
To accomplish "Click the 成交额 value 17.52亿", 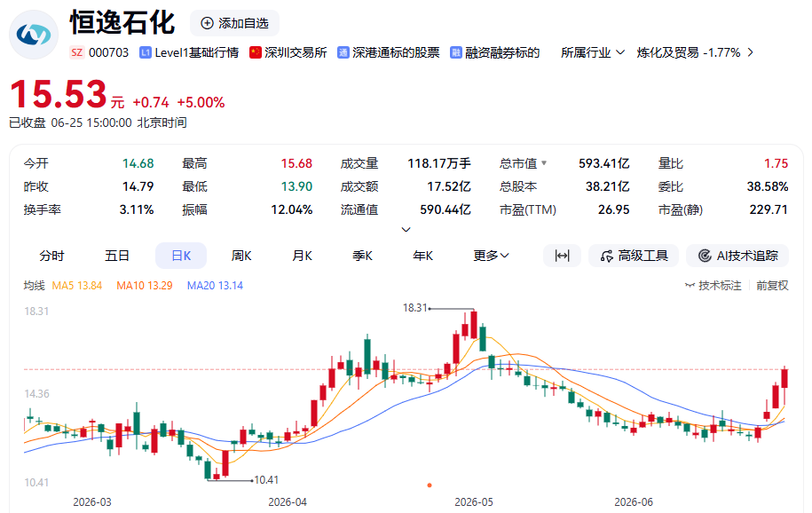I will click(448, 186).
